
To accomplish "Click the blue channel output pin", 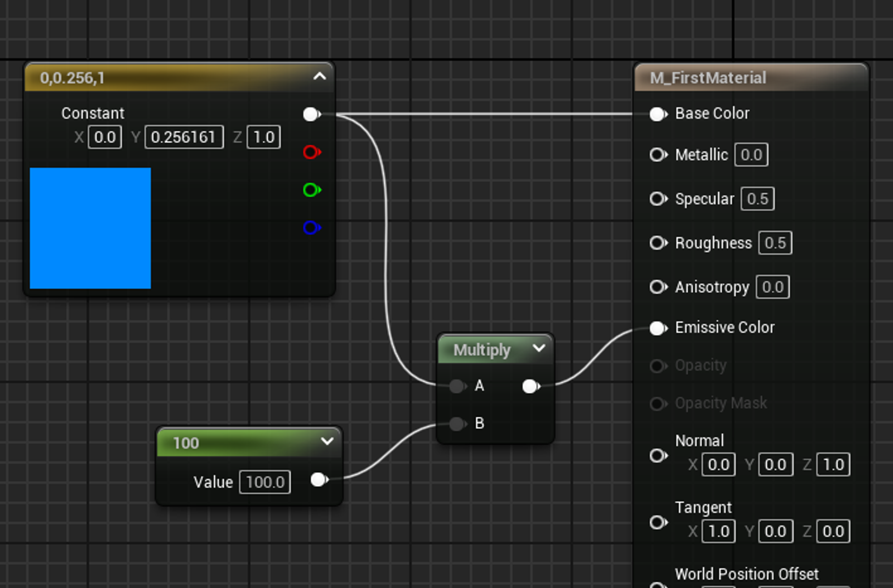I will (312, 227).
